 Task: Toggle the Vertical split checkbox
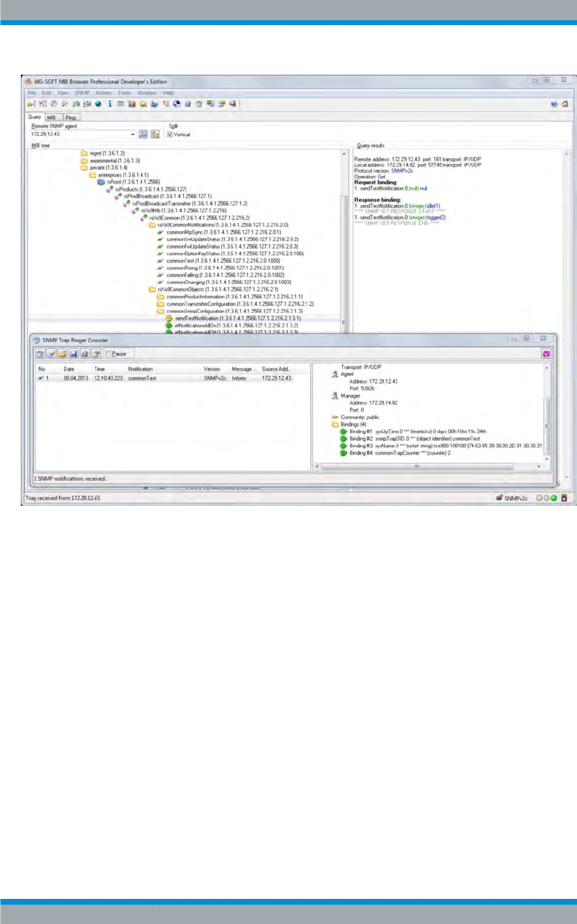tap(170, 135)
